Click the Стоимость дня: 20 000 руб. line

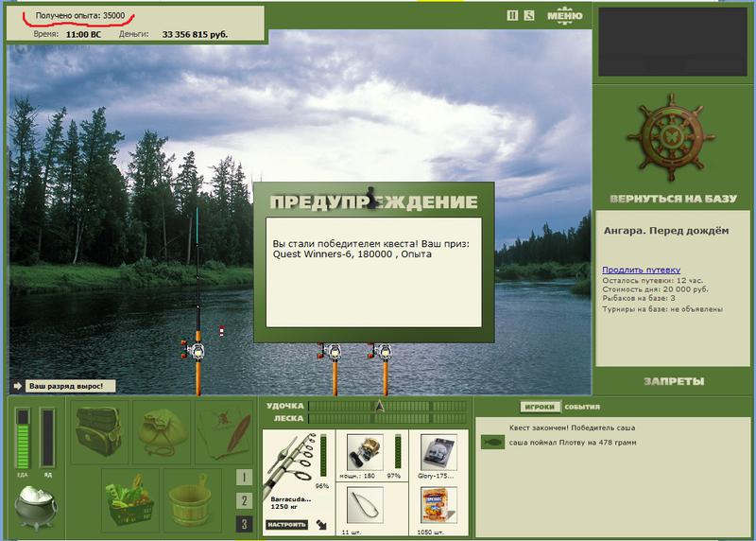point(655,289)
